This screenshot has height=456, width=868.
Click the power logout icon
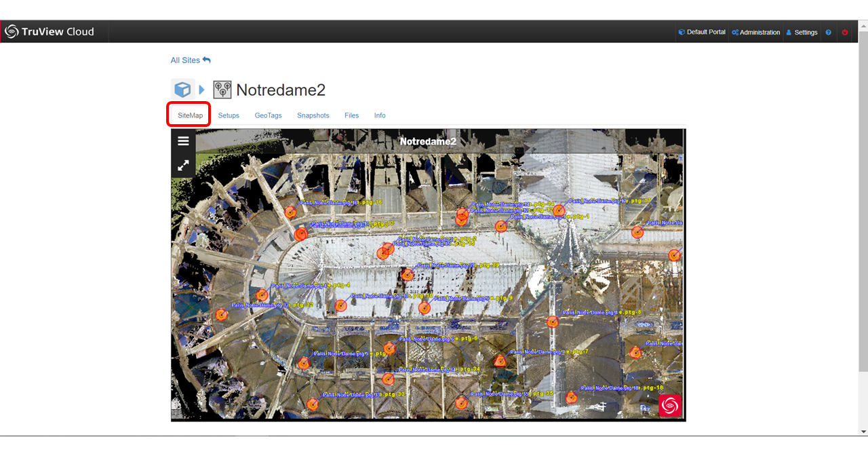click(845, 33)
